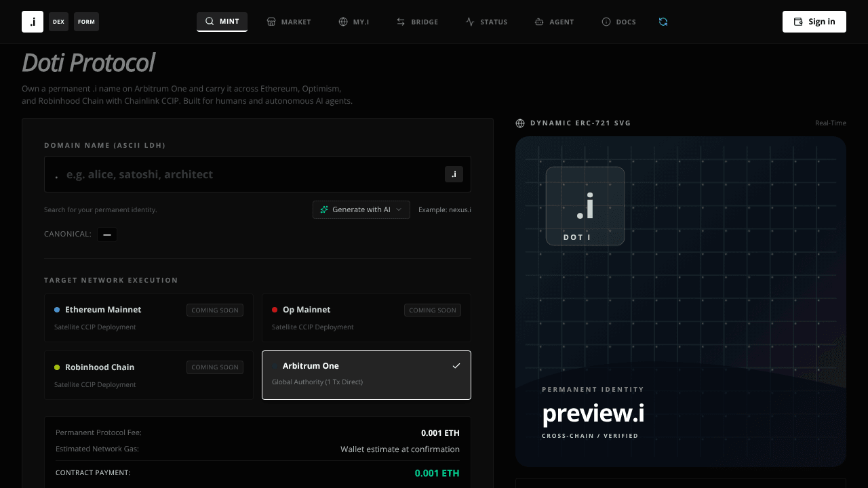
Task: Click the Permanent Protocol Fee 0.001 ETH value
Action: [x=440, y=432]
